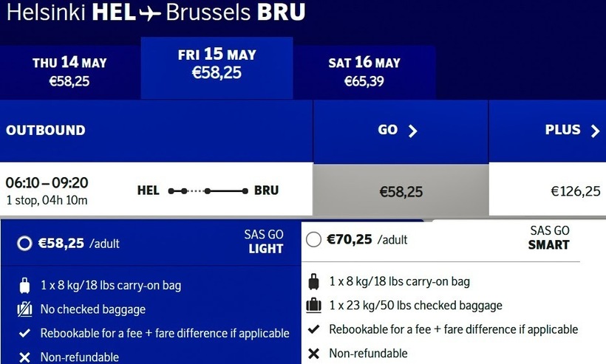The image size is (606, 364).
Task: Switch to the Sat 16 May date tab
Action: [x=364, y=72]
